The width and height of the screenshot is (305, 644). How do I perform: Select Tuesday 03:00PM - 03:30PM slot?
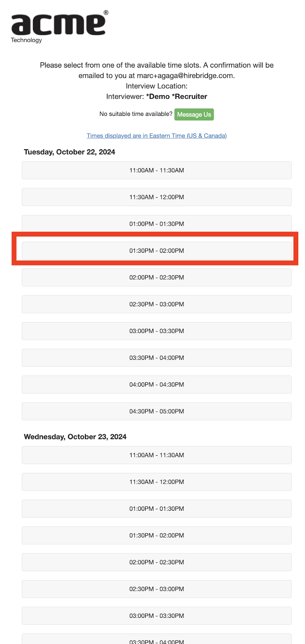(x=157, y=331)
